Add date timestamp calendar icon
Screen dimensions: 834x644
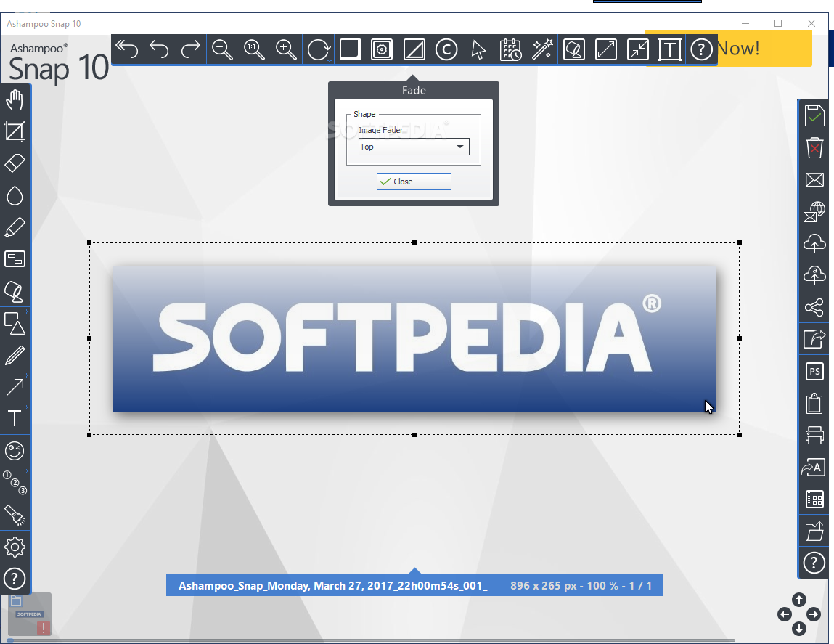510,49
